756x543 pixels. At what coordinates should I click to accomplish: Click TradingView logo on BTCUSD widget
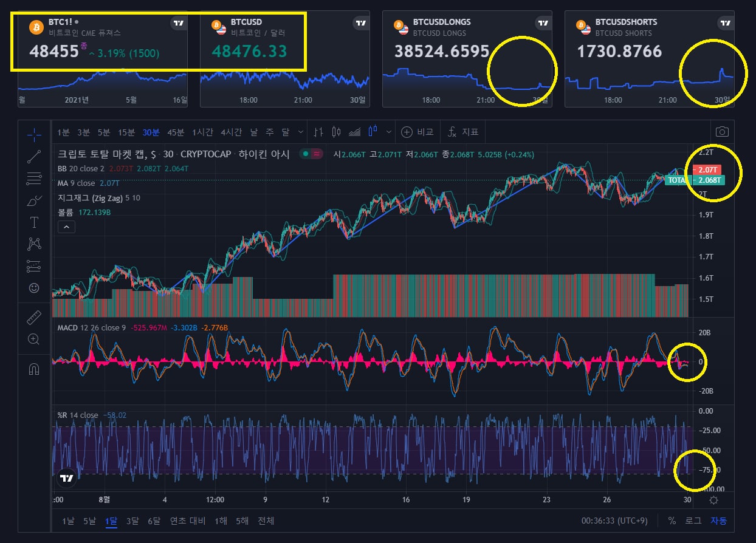pyautogui.click(x=361, y=23)
